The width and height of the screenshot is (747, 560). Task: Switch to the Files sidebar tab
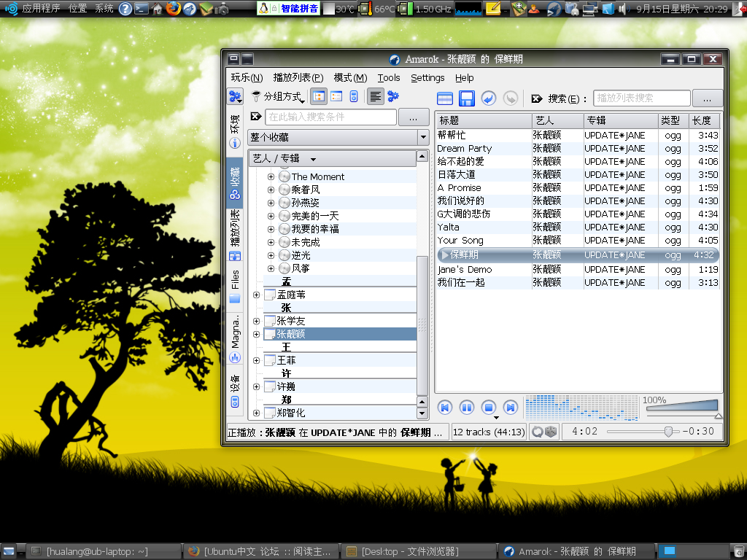pyautogui.click(x=235, y=287)
